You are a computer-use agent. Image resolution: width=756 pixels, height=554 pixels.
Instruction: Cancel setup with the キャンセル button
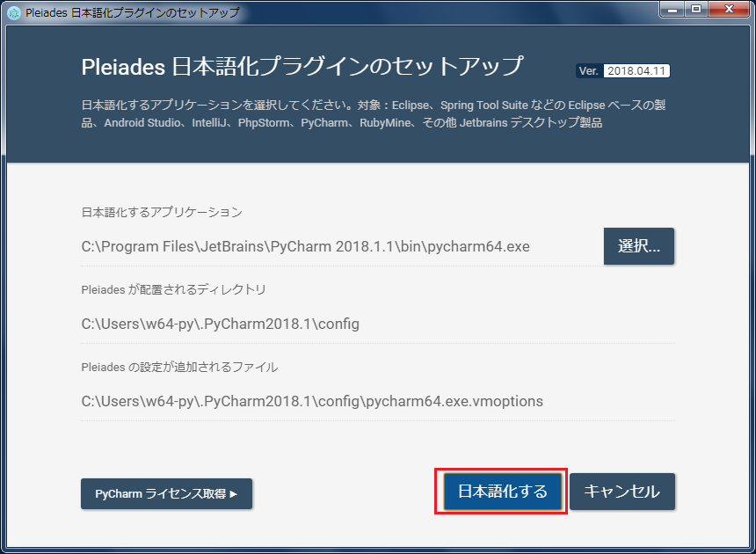tap(622, 492)
